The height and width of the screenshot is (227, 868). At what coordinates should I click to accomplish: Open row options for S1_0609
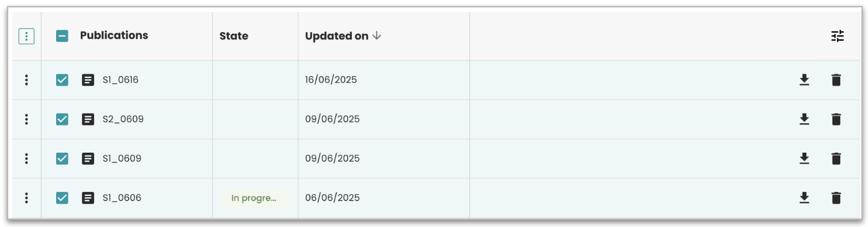tap(26, 158)
